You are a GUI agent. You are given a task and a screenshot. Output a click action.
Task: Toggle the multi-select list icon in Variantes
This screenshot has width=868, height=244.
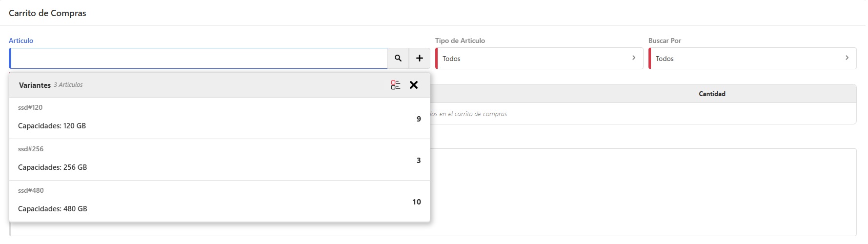(395, 85)
